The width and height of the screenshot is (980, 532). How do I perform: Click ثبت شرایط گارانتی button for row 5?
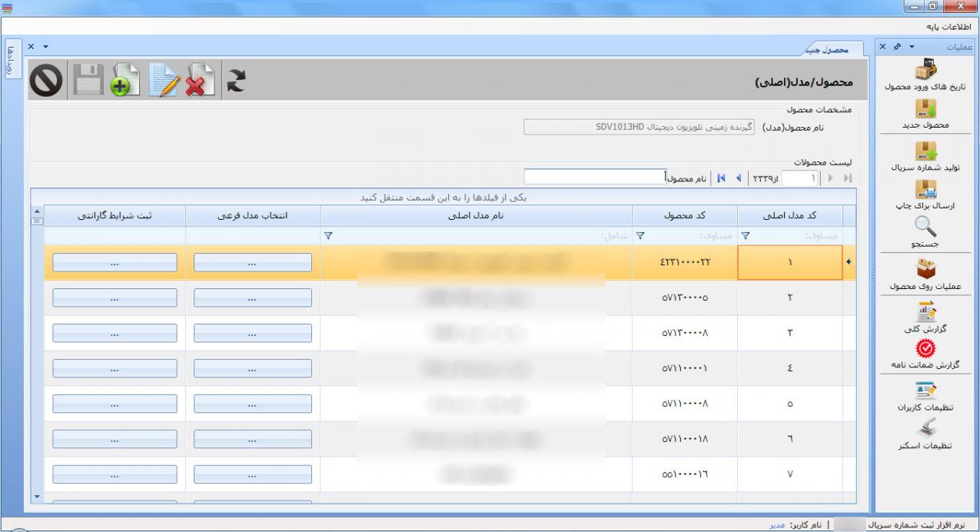114,404
